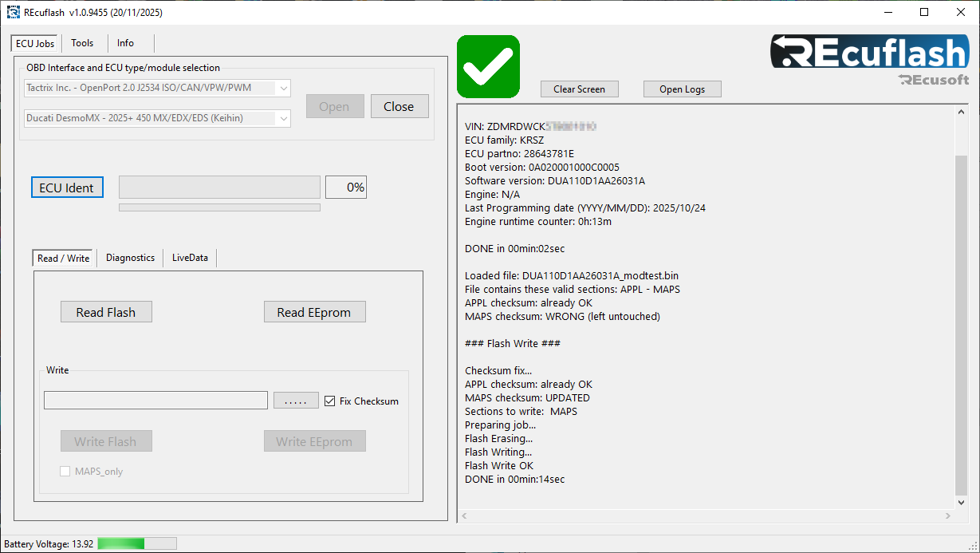Viewport: 980px width, 553px height.
Task: Click the file browse dotted button
Action: click(296, 401)
